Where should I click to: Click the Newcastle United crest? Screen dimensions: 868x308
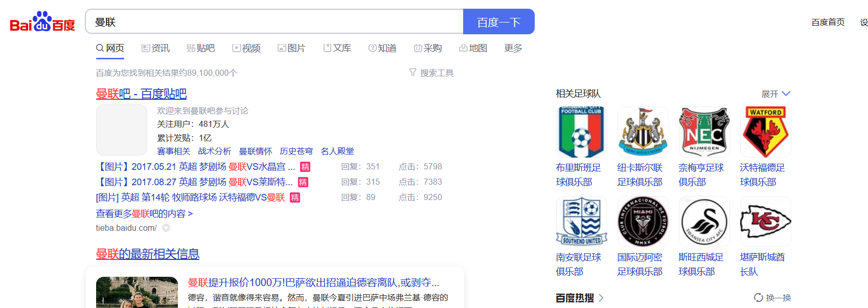click(643, 132)
